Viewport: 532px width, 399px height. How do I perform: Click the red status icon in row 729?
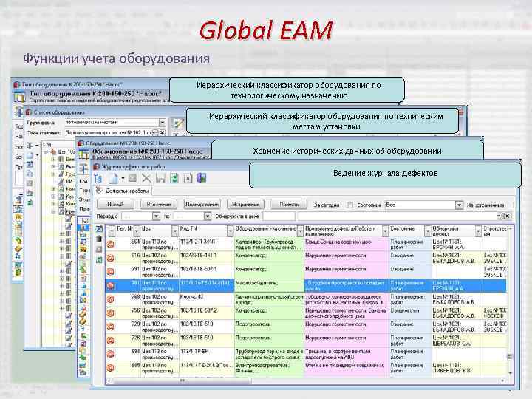coord(111,327)
